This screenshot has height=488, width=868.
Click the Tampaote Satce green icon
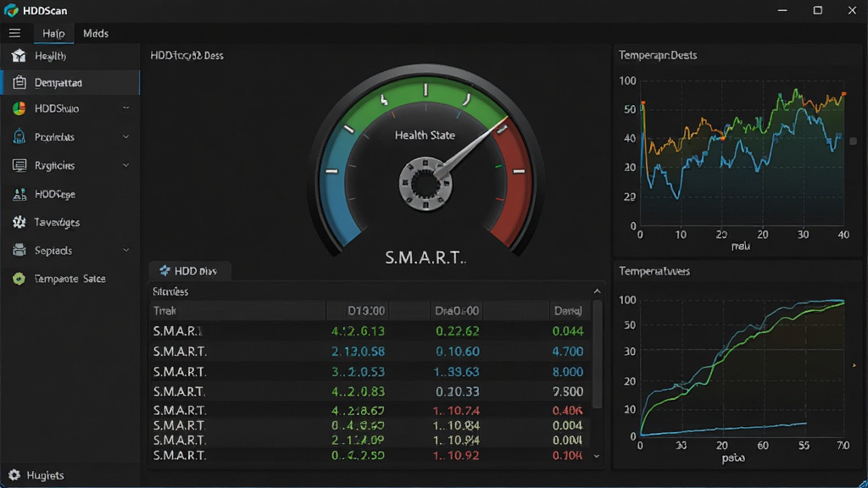[x=19, y=278]
